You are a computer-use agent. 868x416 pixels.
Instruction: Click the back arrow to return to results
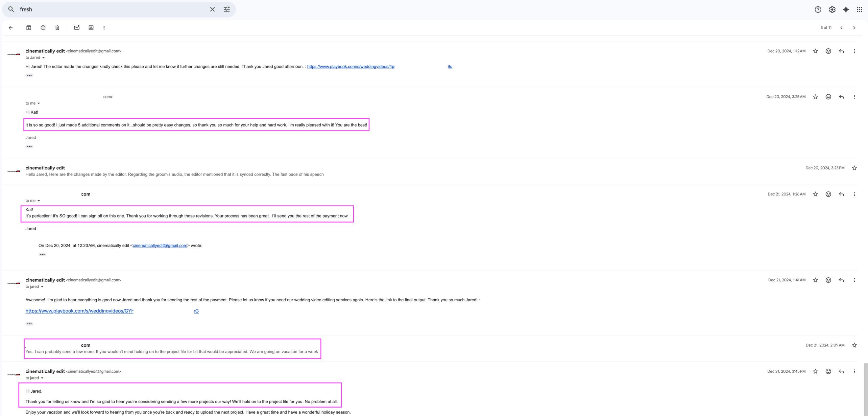tap(11, 28)
